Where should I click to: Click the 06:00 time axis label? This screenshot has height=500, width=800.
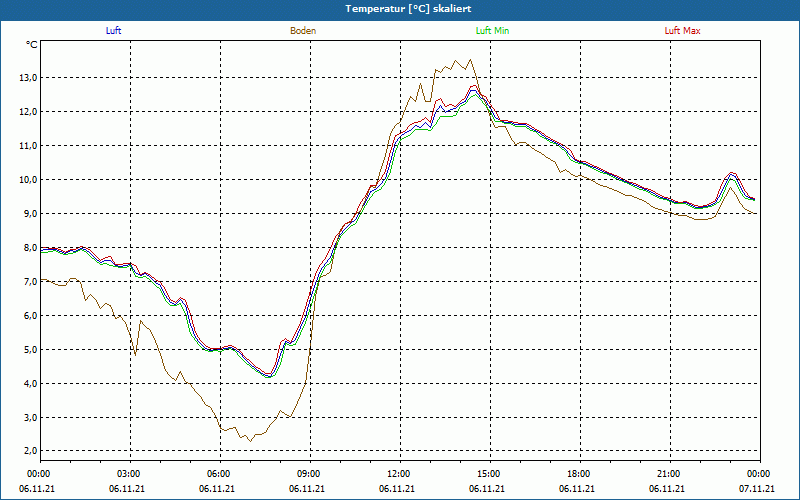(220, 474)
